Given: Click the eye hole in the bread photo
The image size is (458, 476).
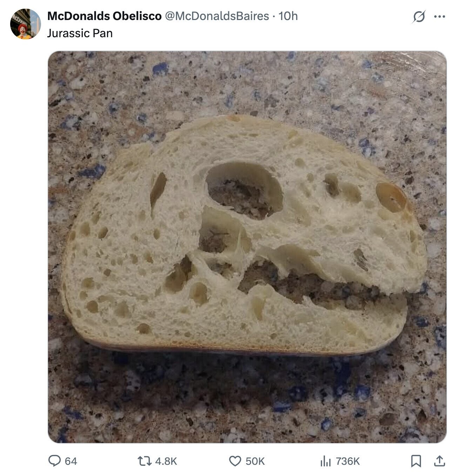Looking at the screenshot, I should click(244, 191).
